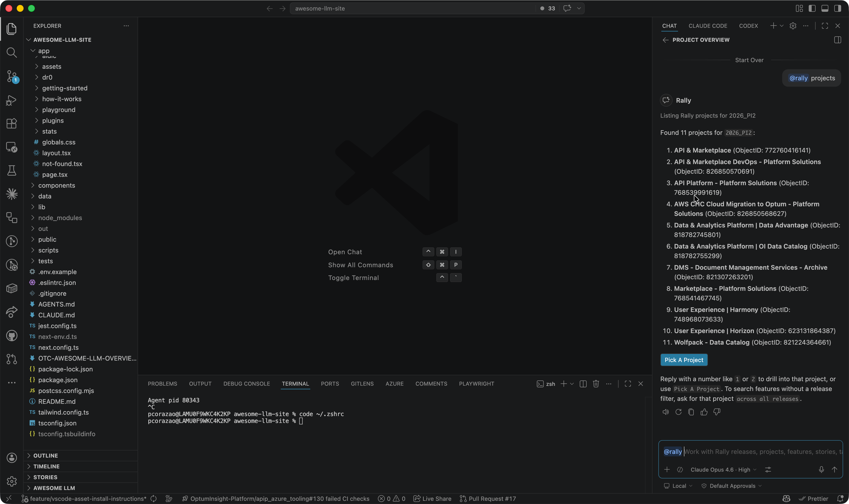Mark the Rally response as helpful

(704, 412)
